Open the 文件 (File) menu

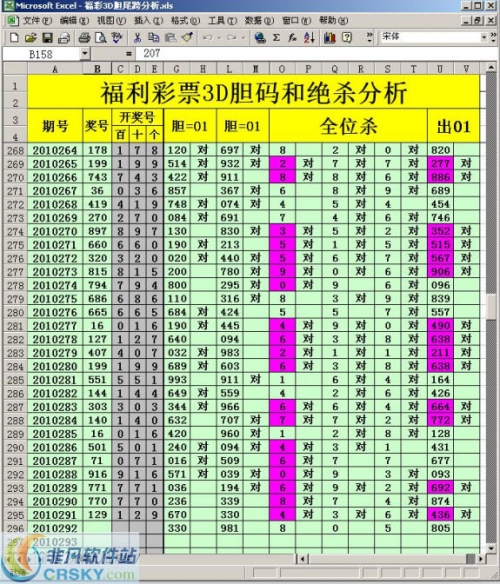point(37,20)
